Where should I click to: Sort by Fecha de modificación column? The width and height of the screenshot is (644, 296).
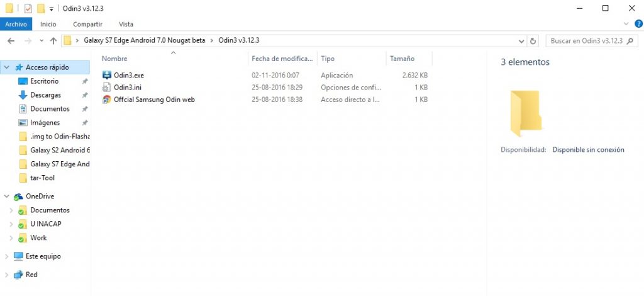click(282, 59)
